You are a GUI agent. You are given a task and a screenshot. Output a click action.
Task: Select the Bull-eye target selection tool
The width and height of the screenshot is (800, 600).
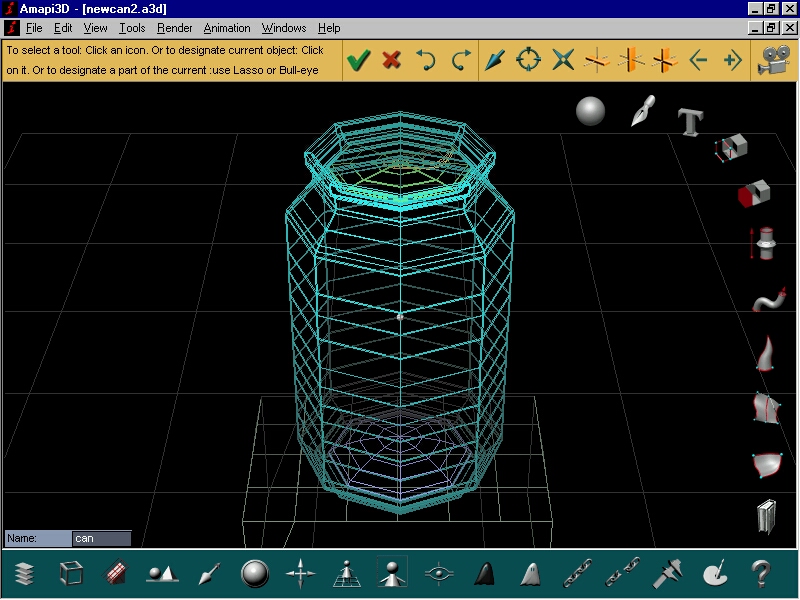(x=528, y=61)
